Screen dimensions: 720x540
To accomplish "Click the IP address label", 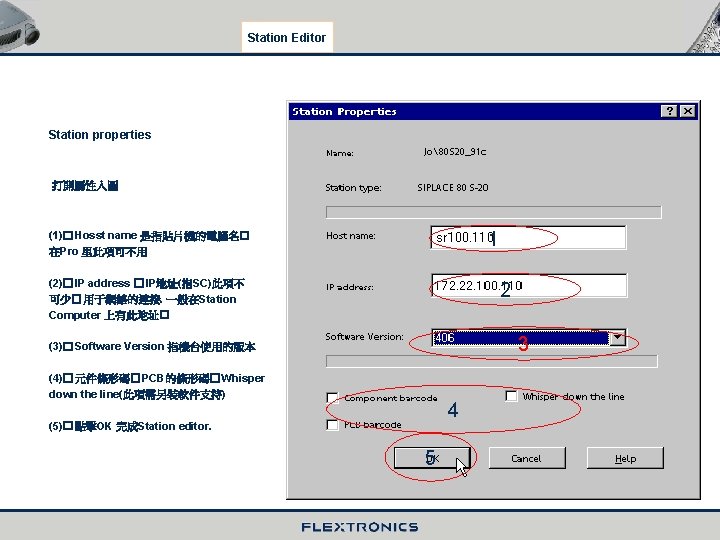I will (349, 287).
